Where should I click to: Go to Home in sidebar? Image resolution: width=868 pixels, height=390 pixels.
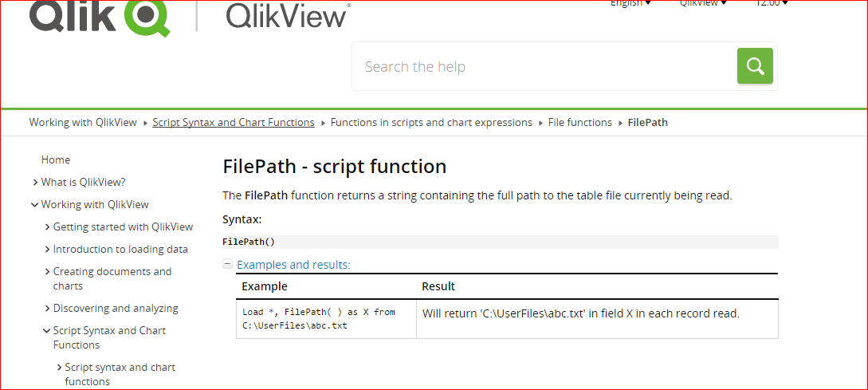pos(56,160)
